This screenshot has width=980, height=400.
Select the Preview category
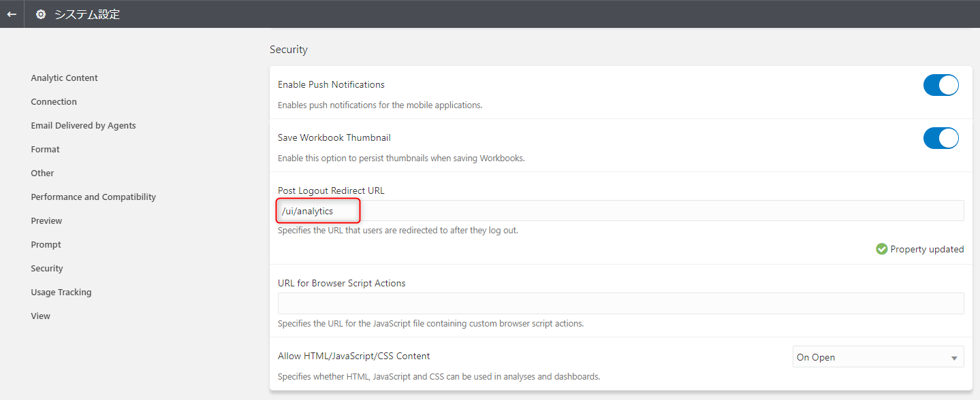pyautogui.click(x=46, y=221)
